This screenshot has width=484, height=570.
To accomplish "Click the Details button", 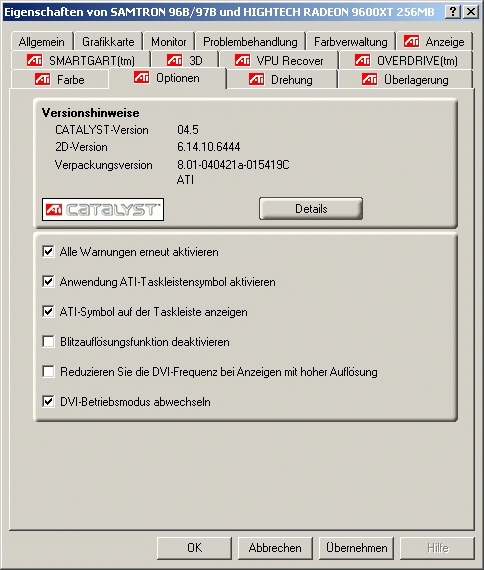I will [311, 209].
